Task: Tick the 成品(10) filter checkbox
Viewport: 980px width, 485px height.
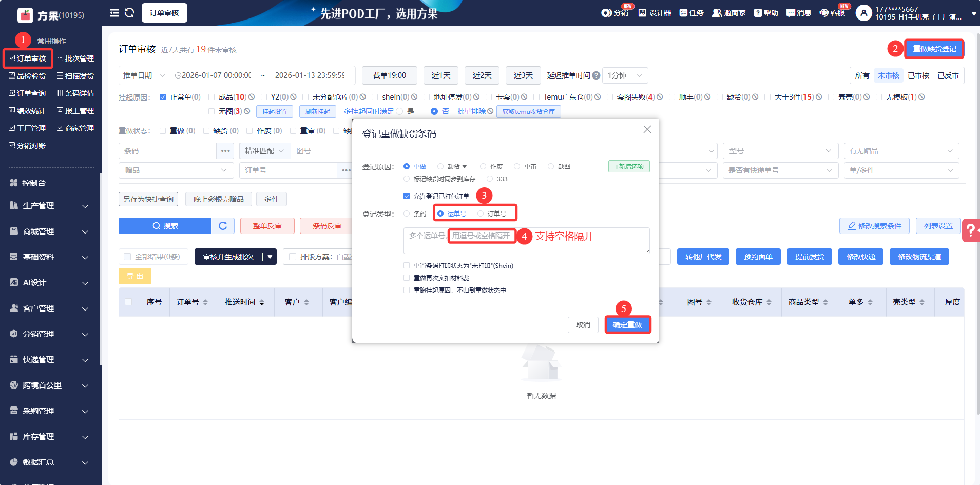Action: pos(212,97)
